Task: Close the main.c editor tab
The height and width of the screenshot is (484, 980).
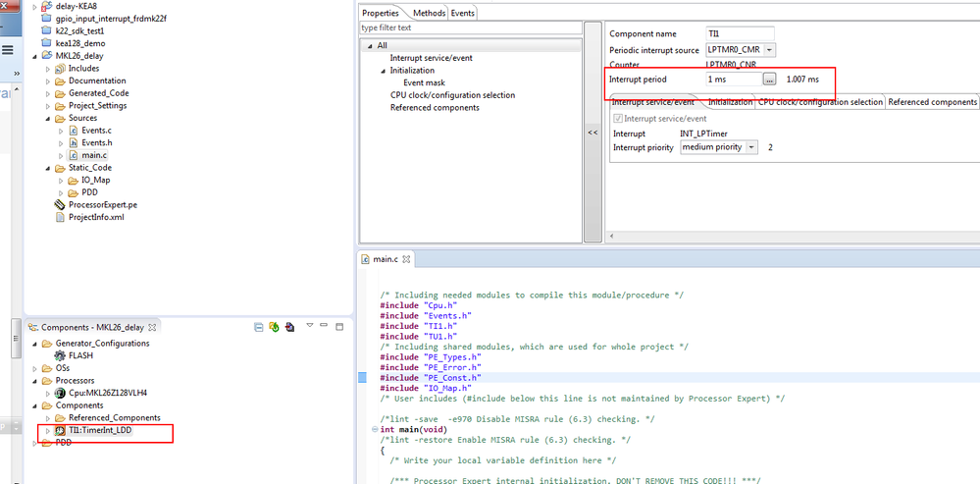Action: 405,259
